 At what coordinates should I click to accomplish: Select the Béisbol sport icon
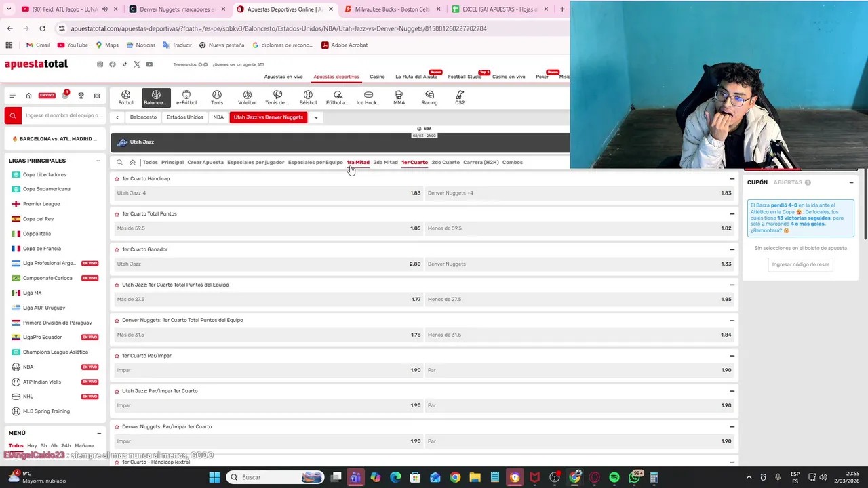coord(308,98)
